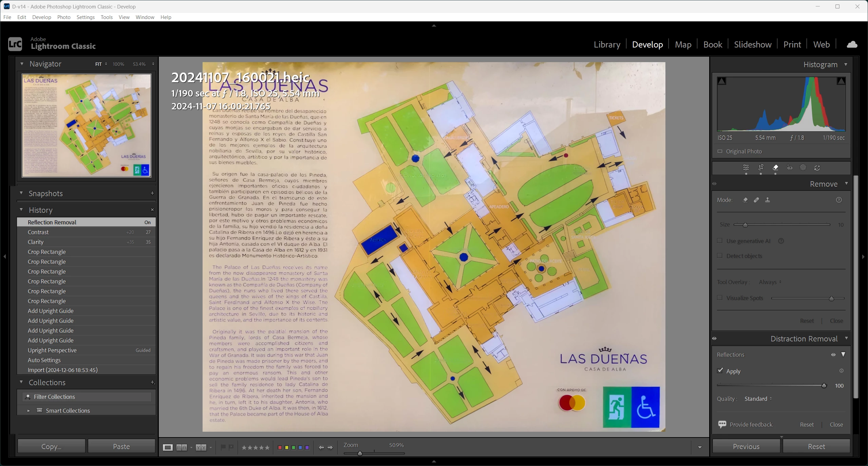Choose the Clone stamp mode icon

coord(768,200)
